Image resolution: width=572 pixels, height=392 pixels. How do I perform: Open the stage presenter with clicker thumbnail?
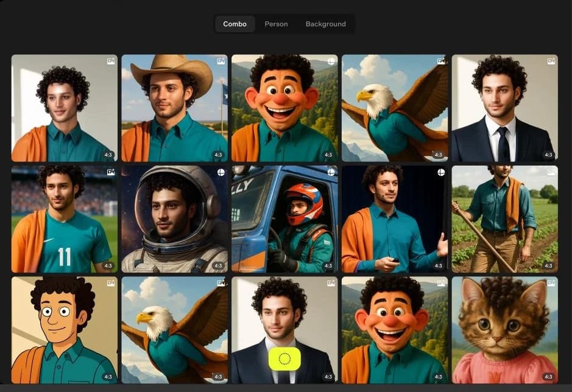click(395, 219)
